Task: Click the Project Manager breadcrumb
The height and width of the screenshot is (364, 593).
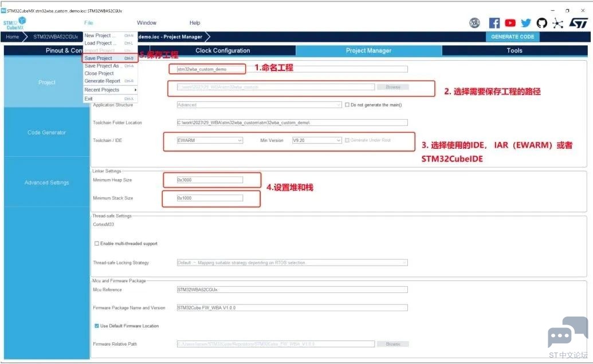Action: [x=170, y=37]
